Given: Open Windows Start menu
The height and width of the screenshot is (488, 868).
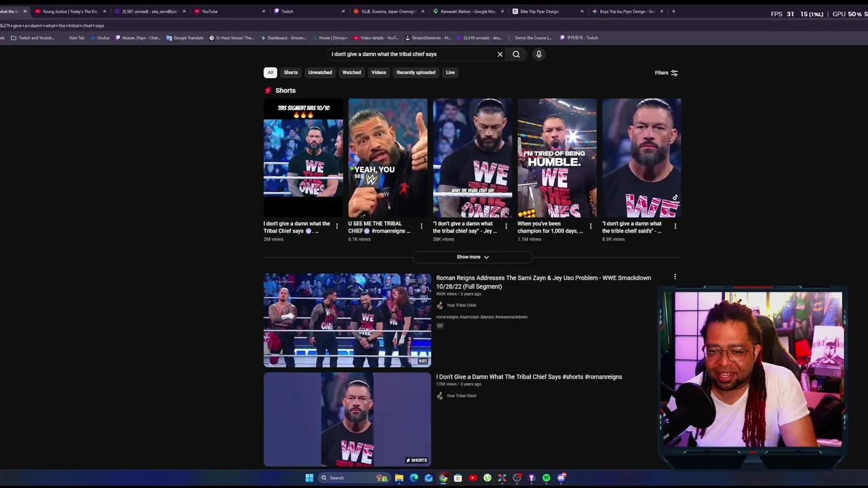Looking at the screenshot, I should click(309, 478).
